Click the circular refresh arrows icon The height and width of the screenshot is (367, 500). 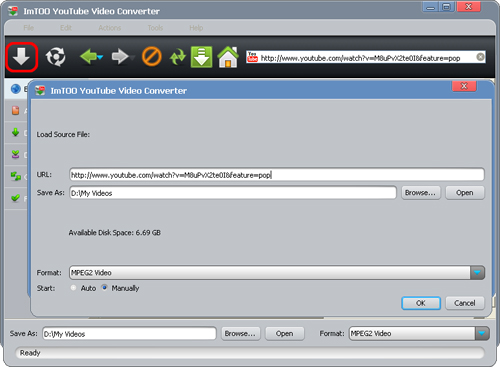point(55,57)
